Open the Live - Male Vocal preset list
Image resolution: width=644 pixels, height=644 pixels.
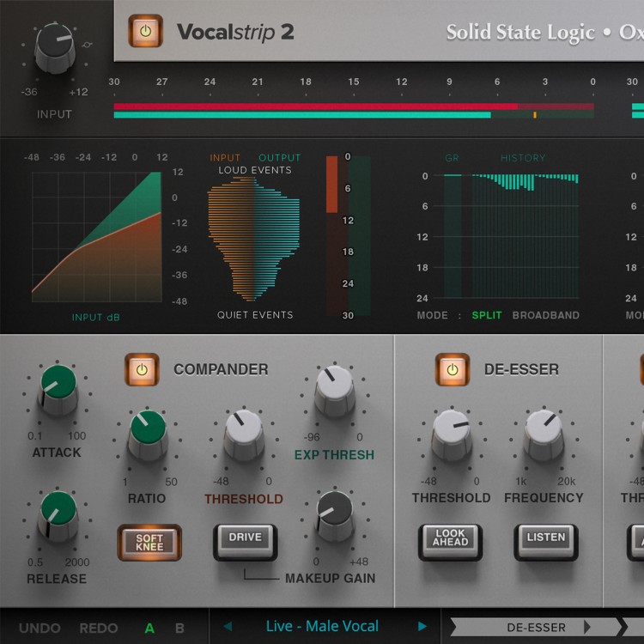pos(322,626)
